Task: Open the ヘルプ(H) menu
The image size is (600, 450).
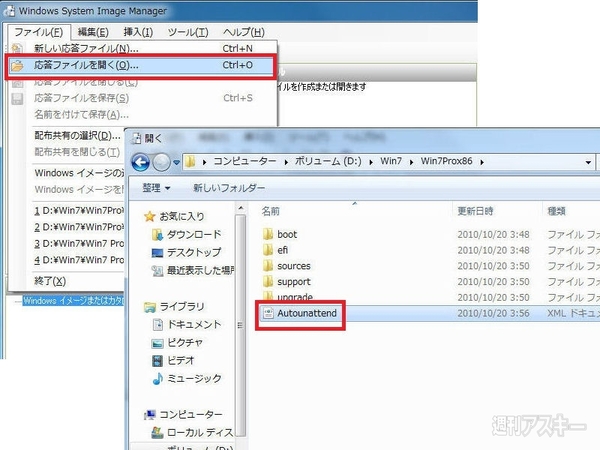Action: [244, 32]
